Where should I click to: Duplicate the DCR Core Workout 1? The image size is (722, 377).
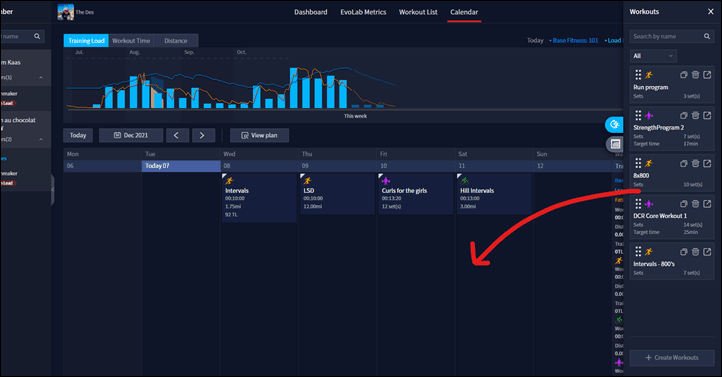click(x=684, y=203)
